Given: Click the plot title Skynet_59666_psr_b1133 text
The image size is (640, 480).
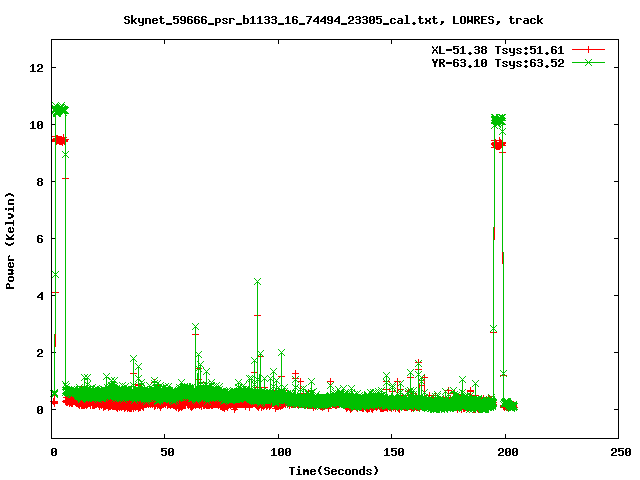Looking at the screenshot, I should 333,20.
